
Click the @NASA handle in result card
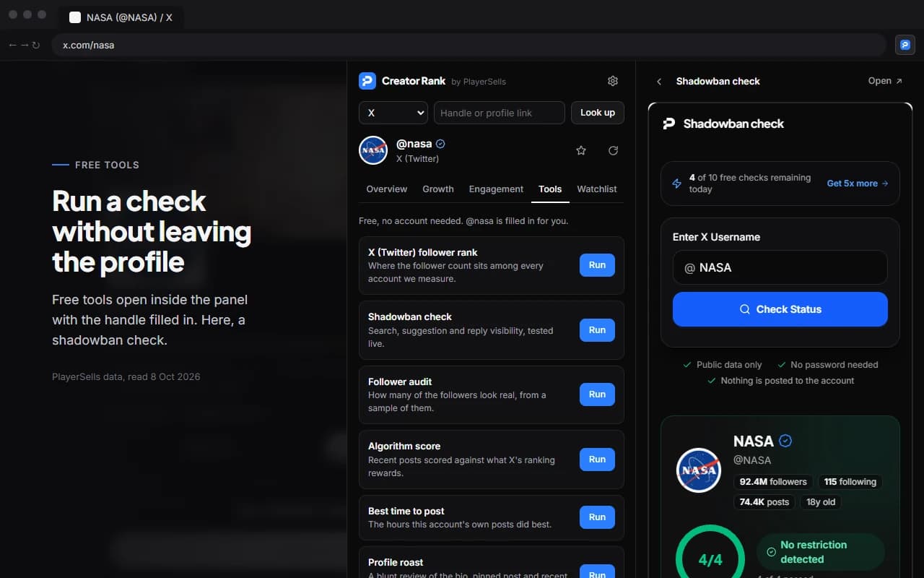[x=752, y=460]
